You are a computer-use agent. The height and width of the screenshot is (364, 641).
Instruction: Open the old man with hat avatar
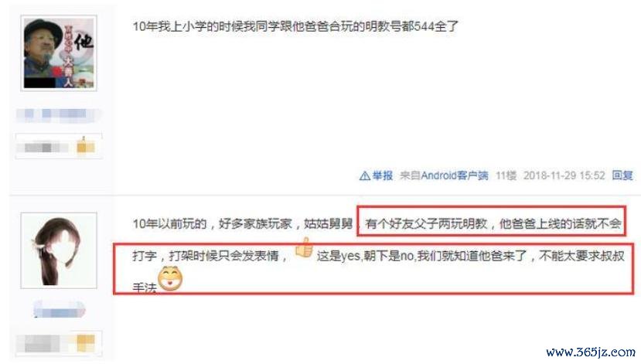click(59, 53)
